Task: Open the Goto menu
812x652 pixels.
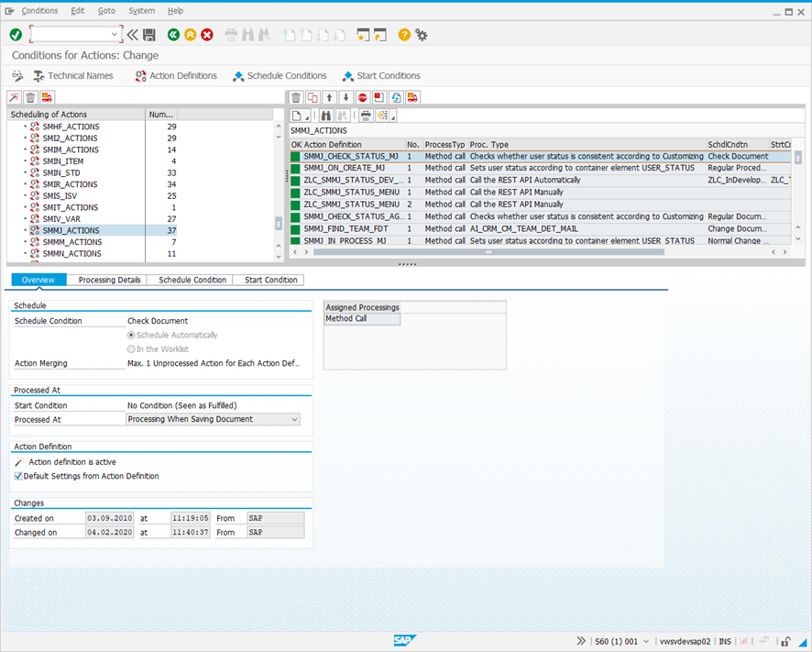Action: click(106, 11)
